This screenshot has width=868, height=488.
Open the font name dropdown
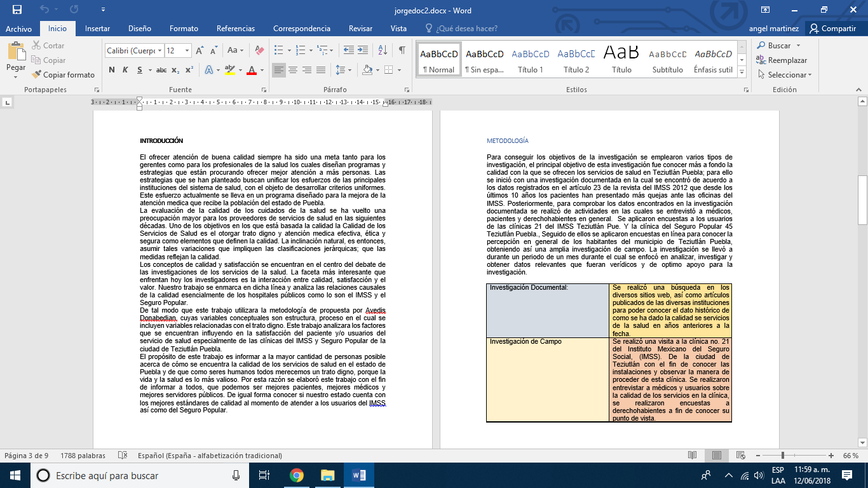point(159,50)
